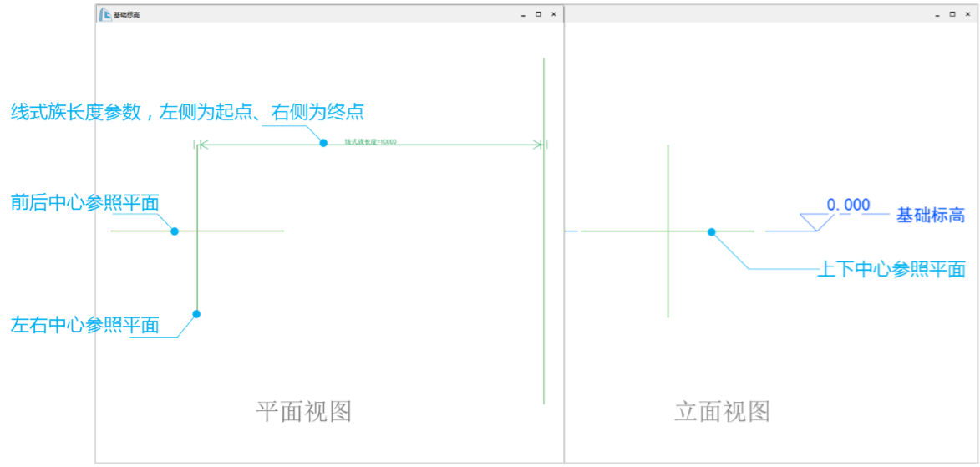The image size is (980, 467).
Task: Select the 0.000 level elevation value
Action: click(848, 205)
